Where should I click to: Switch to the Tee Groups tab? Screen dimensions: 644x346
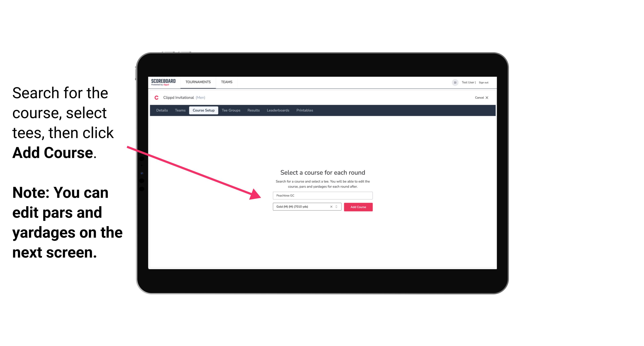(x=231, y=110)
